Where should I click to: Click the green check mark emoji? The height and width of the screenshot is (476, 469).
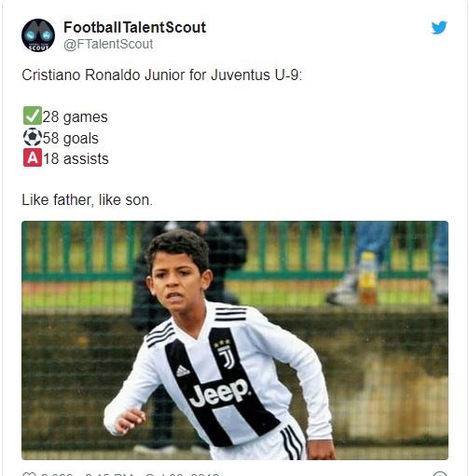33,116
